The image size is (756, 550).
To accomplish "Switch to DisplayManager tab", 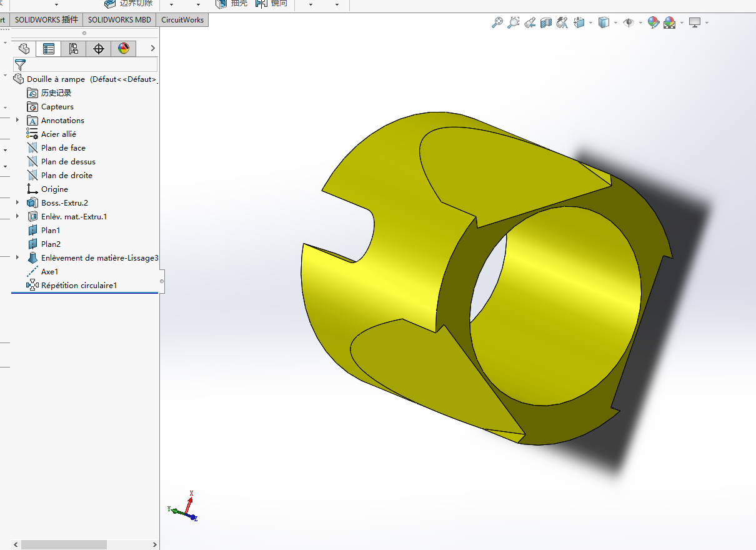I will (x=124, y=49).
